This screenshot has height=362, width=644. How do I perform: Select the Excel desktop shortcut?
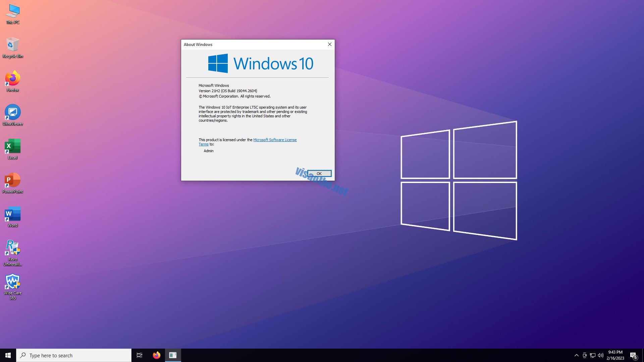tap(13, 149)
